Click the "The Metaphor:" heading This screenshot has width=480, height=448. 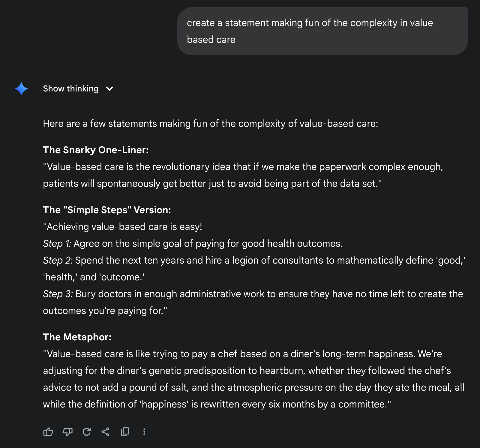tap(77, 337)
